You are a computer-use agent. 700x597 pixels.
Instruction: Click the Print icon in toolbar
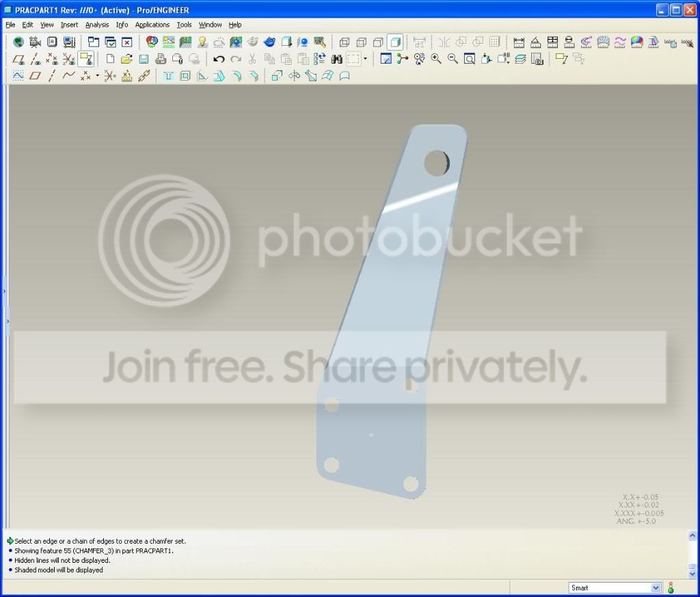pos(161,59)
